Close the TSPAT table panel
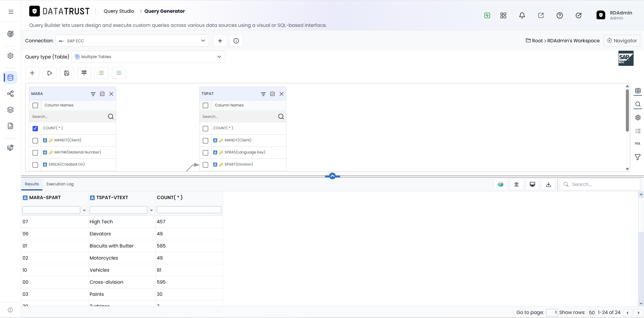 pyautogui.click(x=282, y=94)
